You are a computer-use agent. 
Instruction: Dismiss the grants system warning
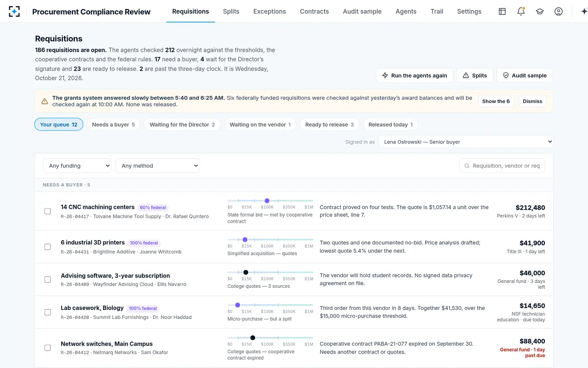532,101
